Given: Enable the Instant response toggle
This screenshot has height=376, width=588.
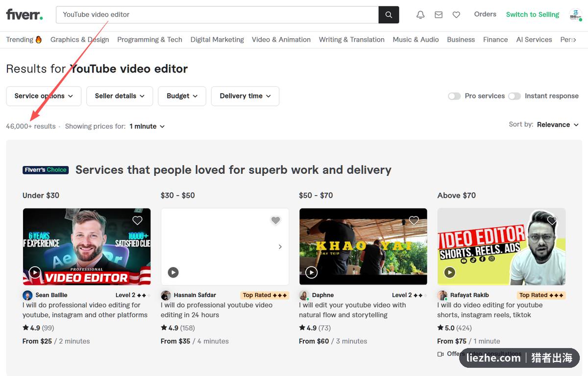Looking at the screenshot, I should tap(514, 96).
